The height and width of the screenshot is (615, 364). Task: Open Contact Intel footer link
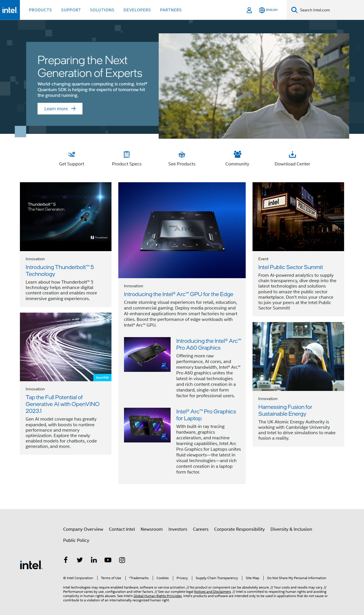[122, 529]
